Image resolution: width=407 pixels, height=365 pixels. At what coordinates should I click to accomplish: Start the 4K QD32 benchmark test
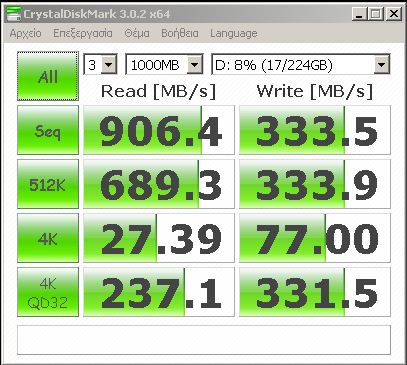pyautogui.click(x=48, y=292)
